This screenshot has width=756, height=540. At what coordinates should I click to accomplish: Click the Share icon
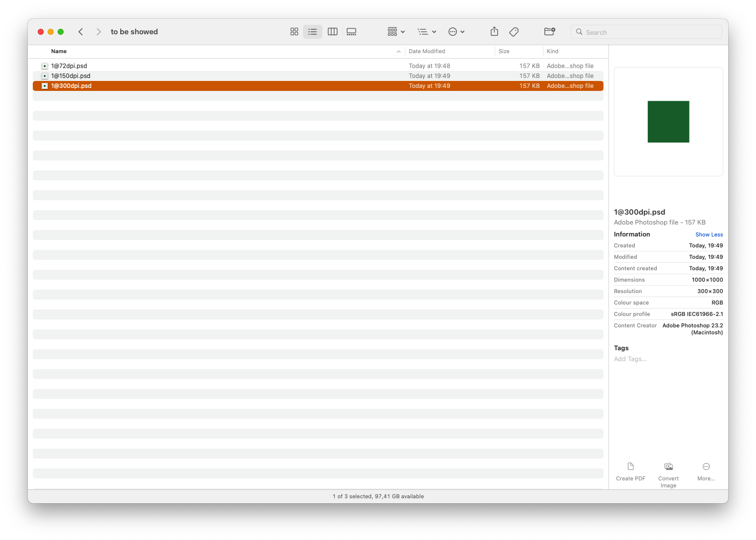(494, 32)
